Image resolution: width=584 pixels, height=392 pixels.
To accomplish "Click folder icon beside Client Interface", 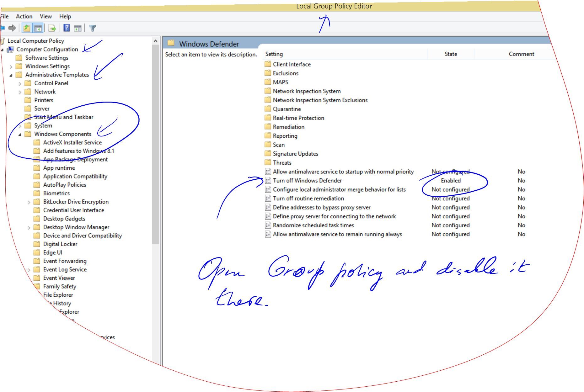I will (x=268, y=64).
